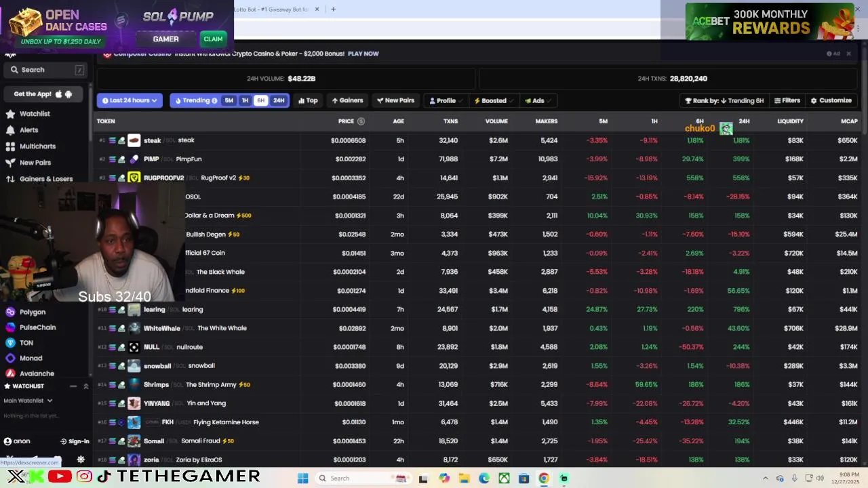This screenshot has height=488, width=868.
Task: Select the Avalanche chain icon
Action: [x=10, y=373]
